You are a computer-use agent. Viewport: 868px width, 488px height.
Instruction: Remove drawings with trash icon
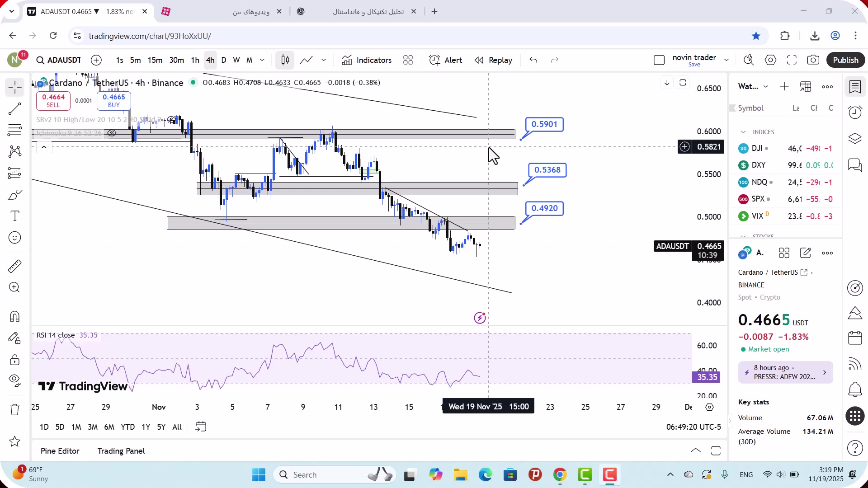14,410
